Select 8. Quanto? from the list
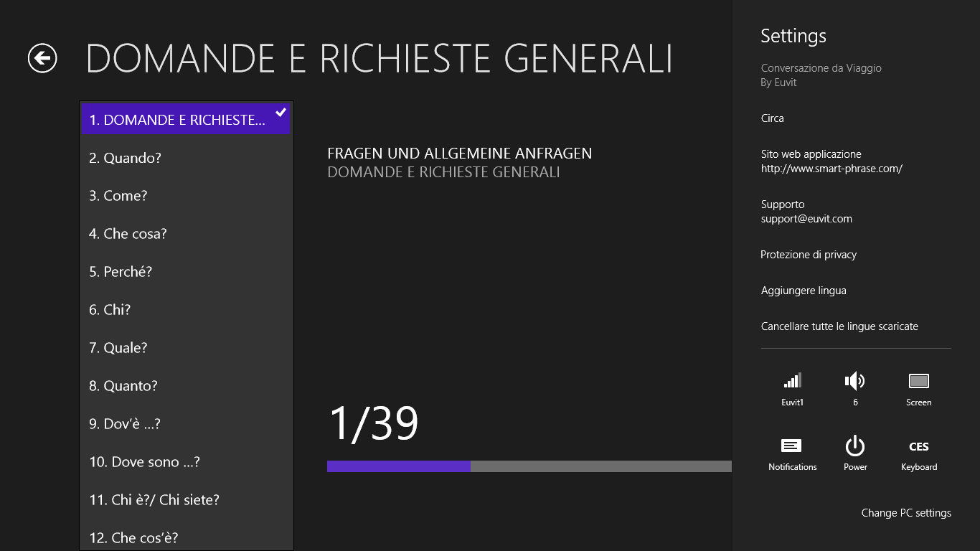 click(x=123, y=386)
